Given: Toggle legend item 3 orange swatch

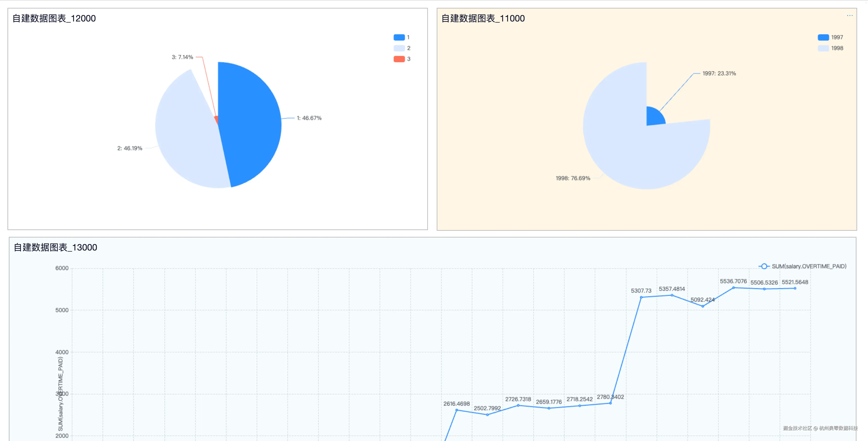Looking at the screenshot, I should pyautogui.click(x=399, y=59).
